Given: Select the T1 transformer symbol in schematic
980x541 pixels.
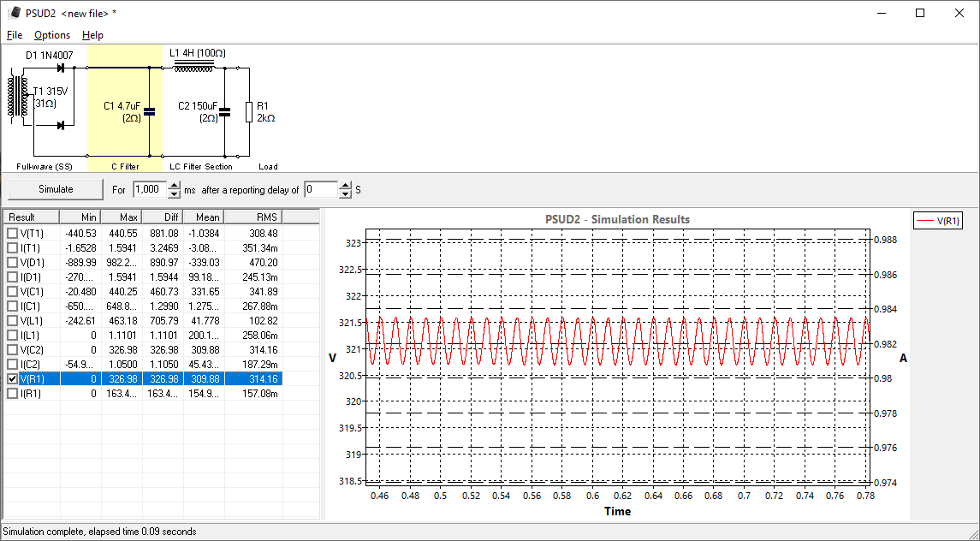Looking at the screenshot, I should coord(19,95).
